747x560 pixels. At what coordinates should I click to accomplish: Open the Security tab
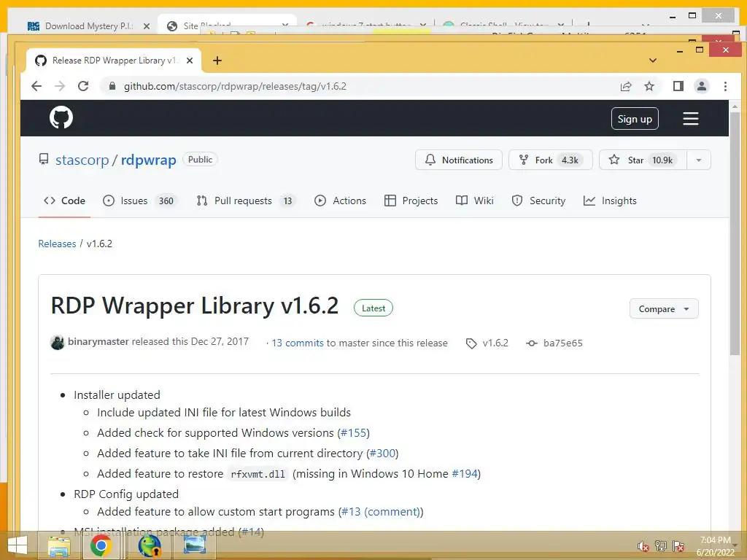538,201
